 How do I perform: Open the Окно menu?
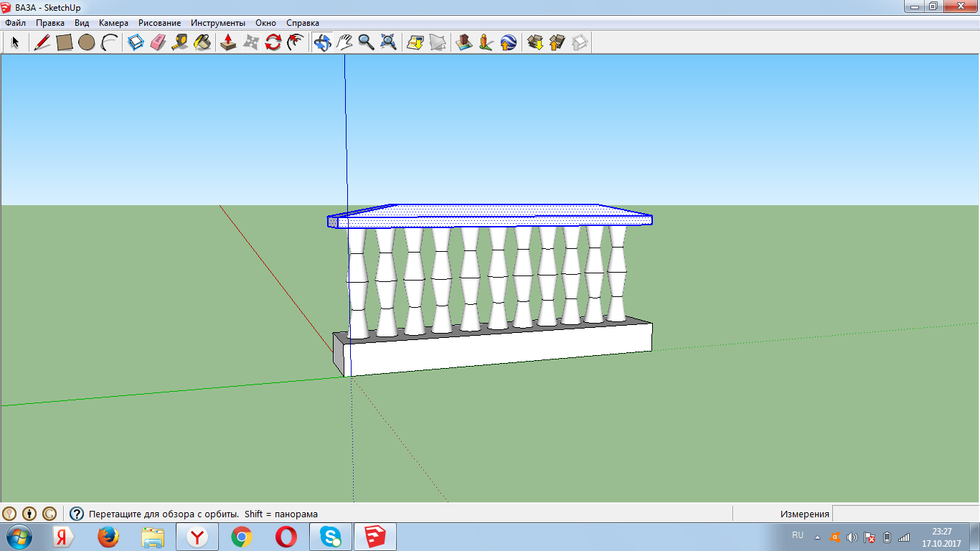click(x=265, y=23)
